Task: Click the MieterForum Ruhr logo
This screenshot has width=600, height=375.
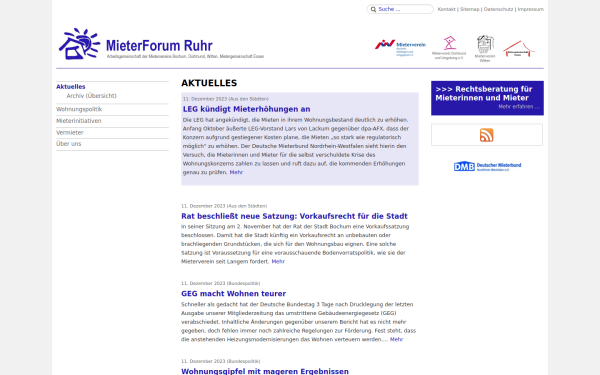Action: pyautogui.click(x=161, y=44)
